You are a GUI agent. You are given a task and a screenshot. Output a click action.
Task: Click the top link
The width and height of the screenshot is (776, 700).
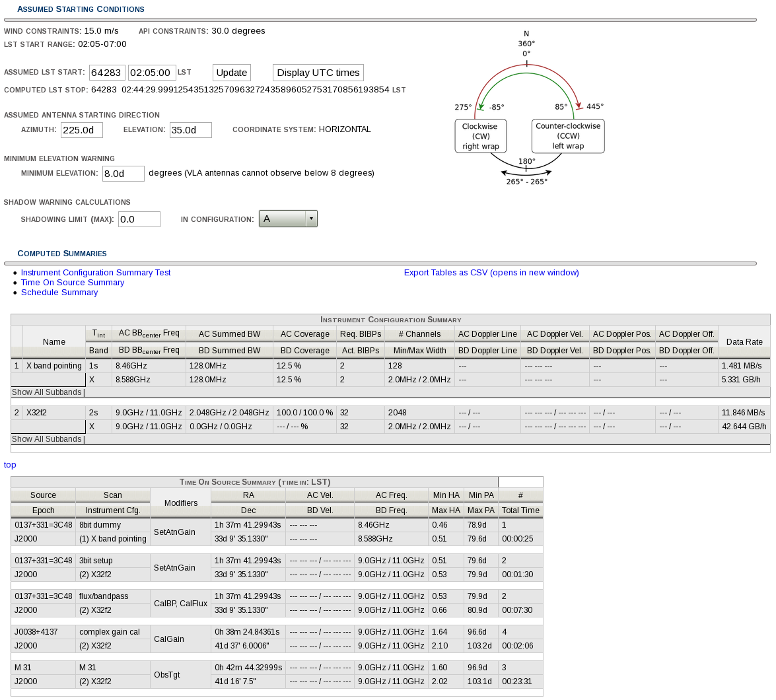10,465
